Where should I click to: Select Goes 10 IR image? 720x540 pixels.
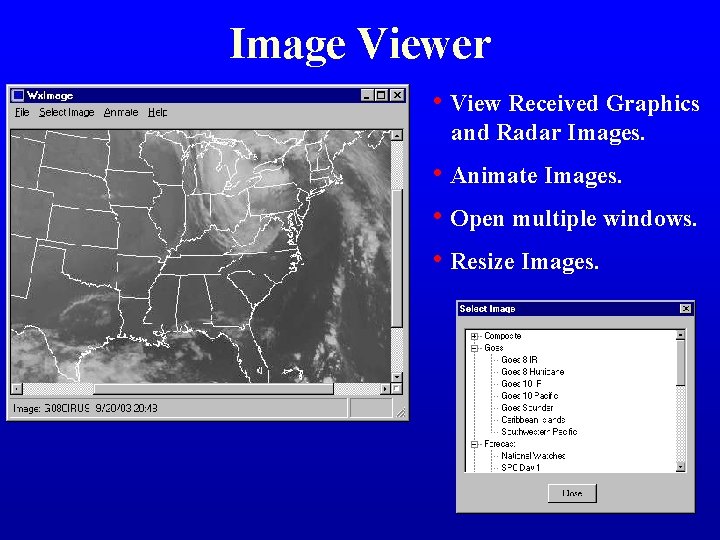pos(522,383)
